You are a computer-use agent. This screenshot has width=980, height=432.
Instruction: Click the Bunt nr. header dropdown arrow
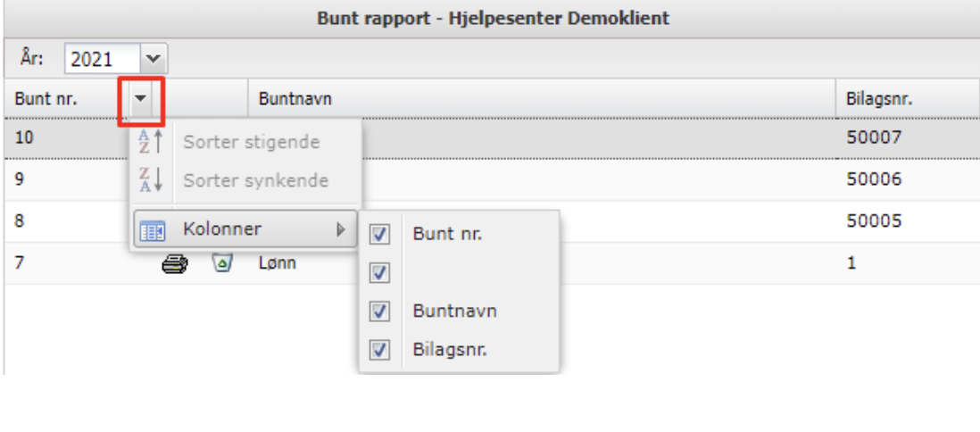point(142,99)
